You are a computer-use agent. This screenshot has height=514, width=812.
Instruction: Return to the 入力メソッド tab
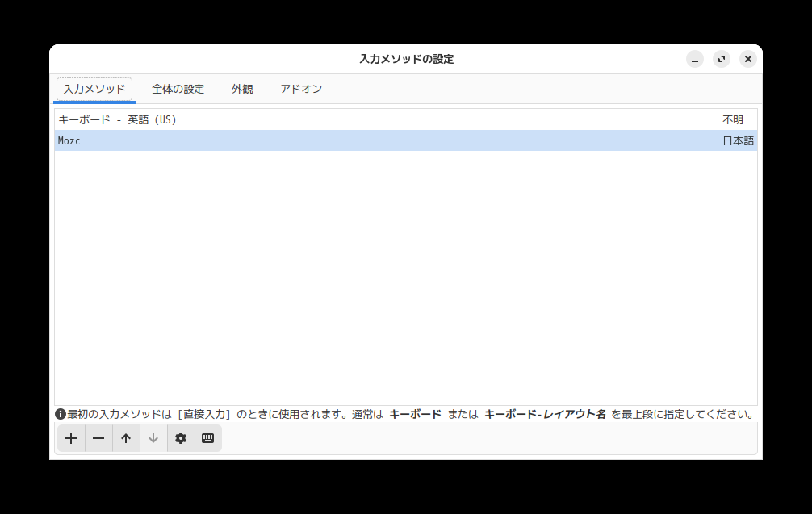tap(94, 89)
